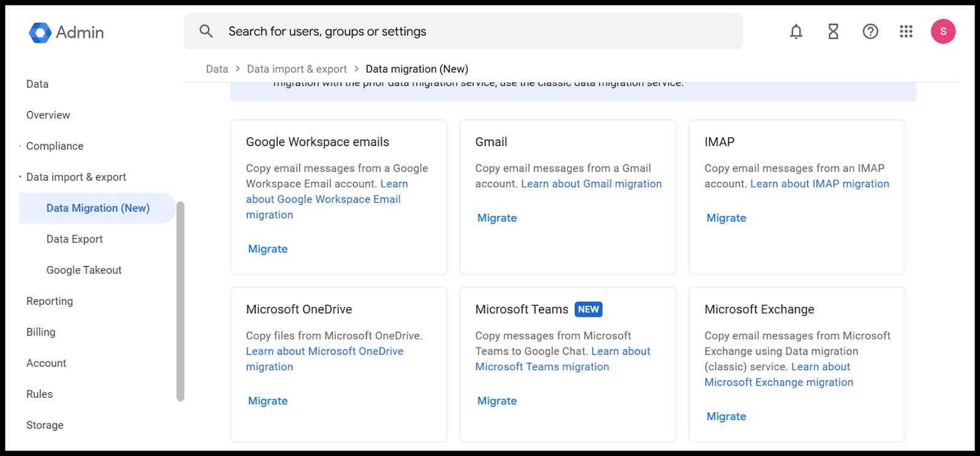
Task: Open Data Export in the sidebar
Action: 75,239
